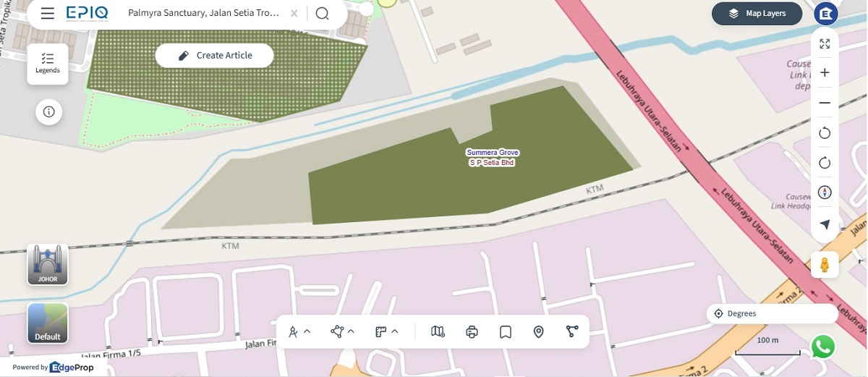
Task: Enter fullscreen map view
Action: pyautogui.click(x=825, y=43)
